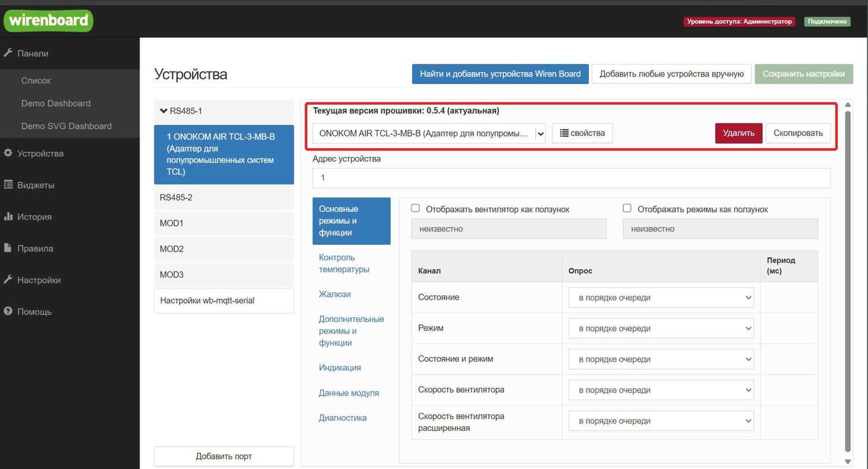Viewport: 868px width, 469px height.
Task: Click the Добавить порт button
Action: tap(223, 456)
